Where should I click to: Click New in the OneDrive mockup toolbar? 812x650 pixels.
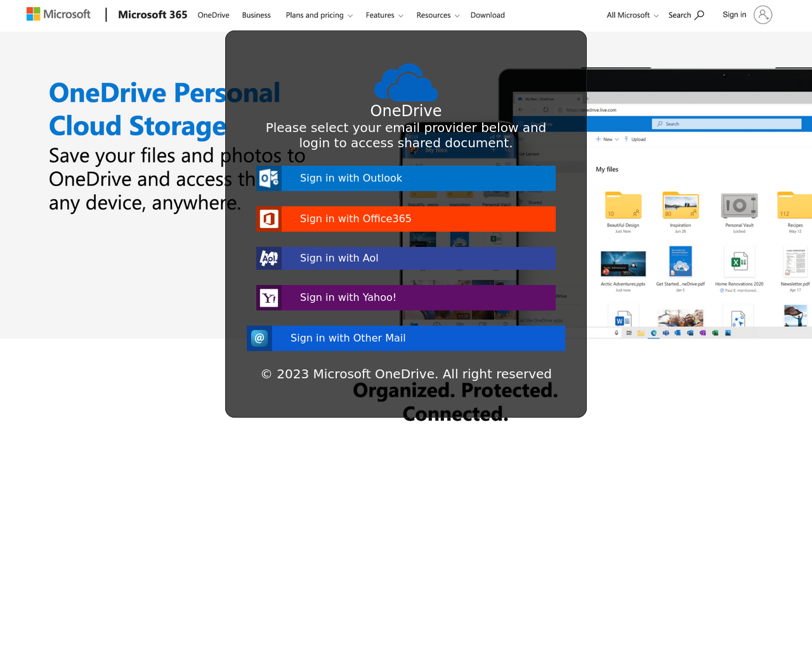(607, 139)
